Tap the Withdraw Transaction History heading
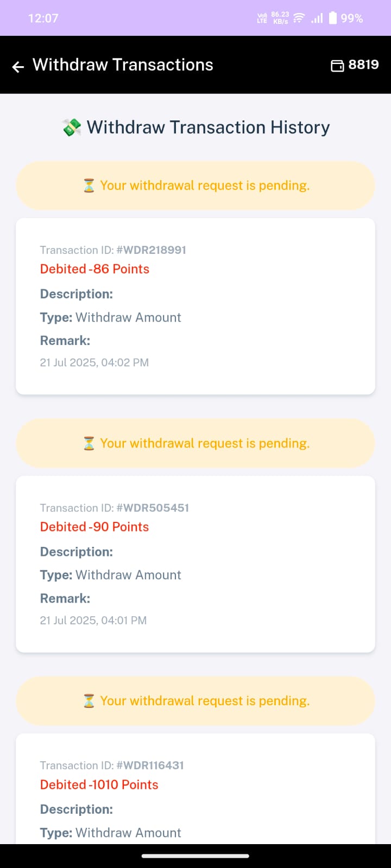Image resolution: width=391 pixels, height=868 pixels. (208, 127)
